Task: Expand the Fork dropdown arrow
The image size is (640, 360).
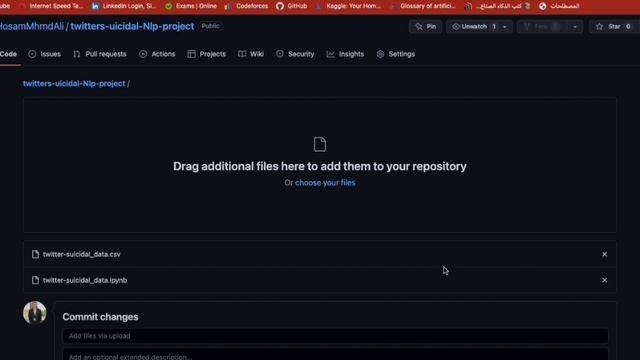Action: pos(575,27)
